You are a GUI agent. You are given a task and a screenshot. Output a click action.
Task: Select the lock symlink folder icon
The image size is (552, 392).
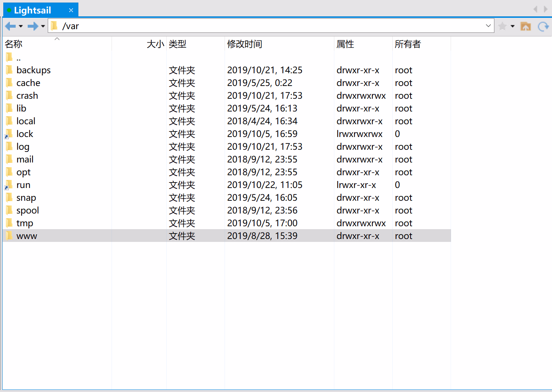pyautogui.click(x=9, y=134)
